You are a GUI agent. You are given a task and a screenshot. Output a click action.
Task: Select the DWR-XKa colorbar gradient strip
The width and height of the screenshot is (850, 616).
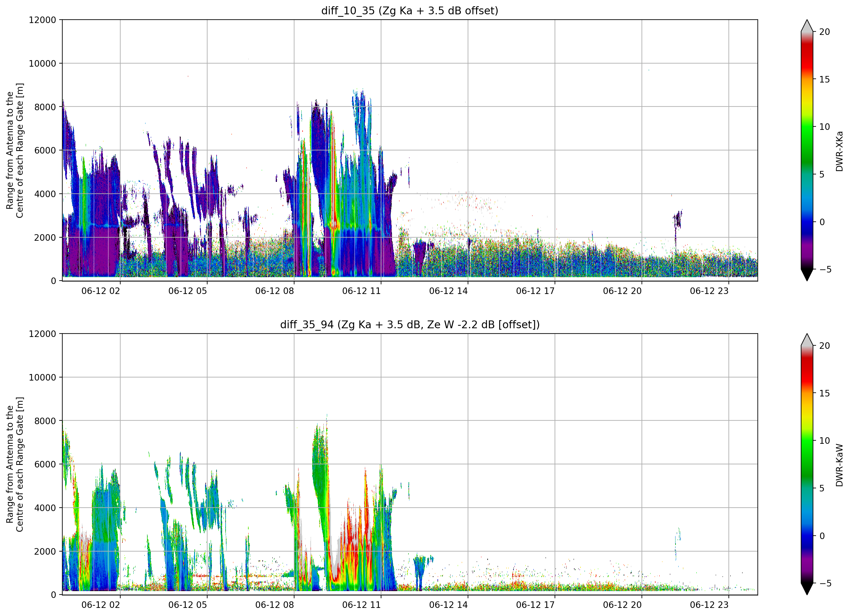click(x=807, y=150)
